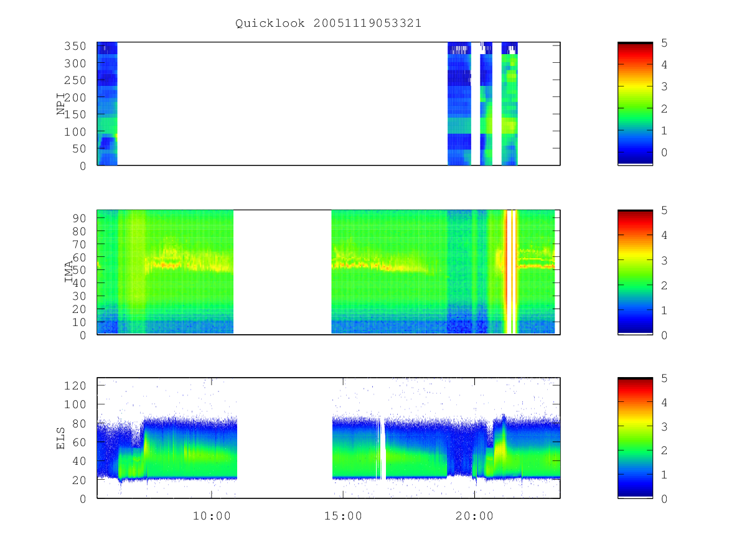The height and width of the screenshot is (560, 747).
Task: Click the 2 label on ELS colorbar
Action: [x=665, y=450]
